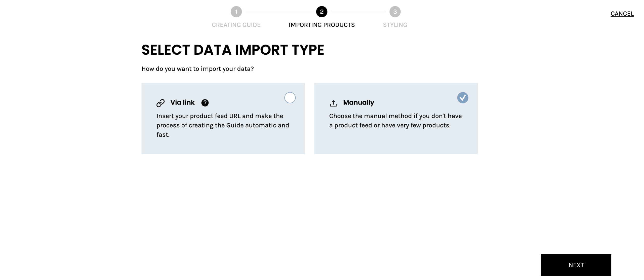Click step indicator 1 Creating Guide
Image resolution: width=644 pixels, height=280 pixels.
[x=236, y=12]
